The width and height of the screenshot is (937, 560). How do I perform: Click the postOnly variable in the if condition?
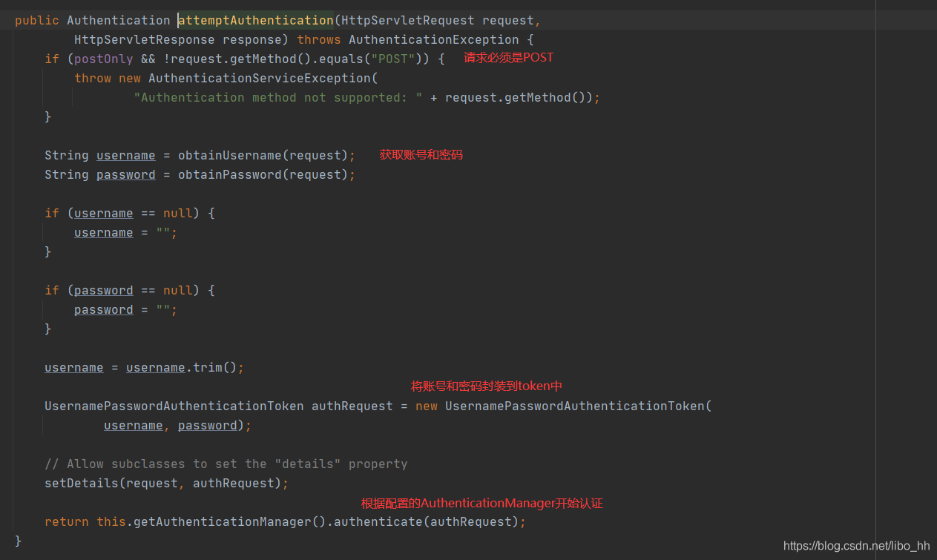pos(104,59)
